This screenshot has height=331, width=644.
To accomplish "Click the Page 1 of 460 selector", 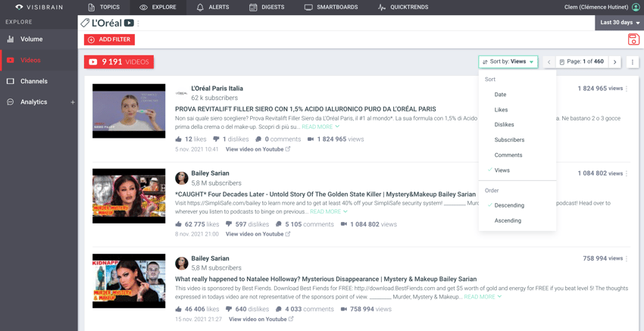I will [582, 61].
